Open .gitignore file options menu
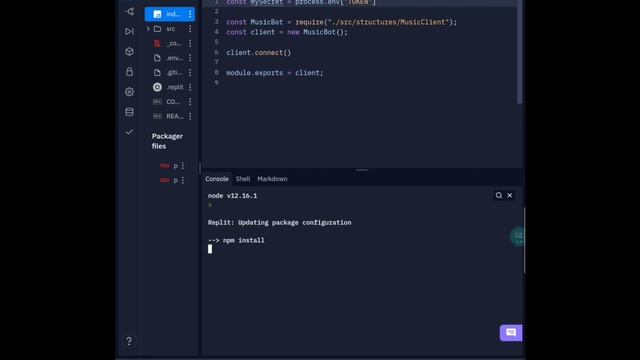The width and height of the screenshot is (640, 360). (190, 72)
